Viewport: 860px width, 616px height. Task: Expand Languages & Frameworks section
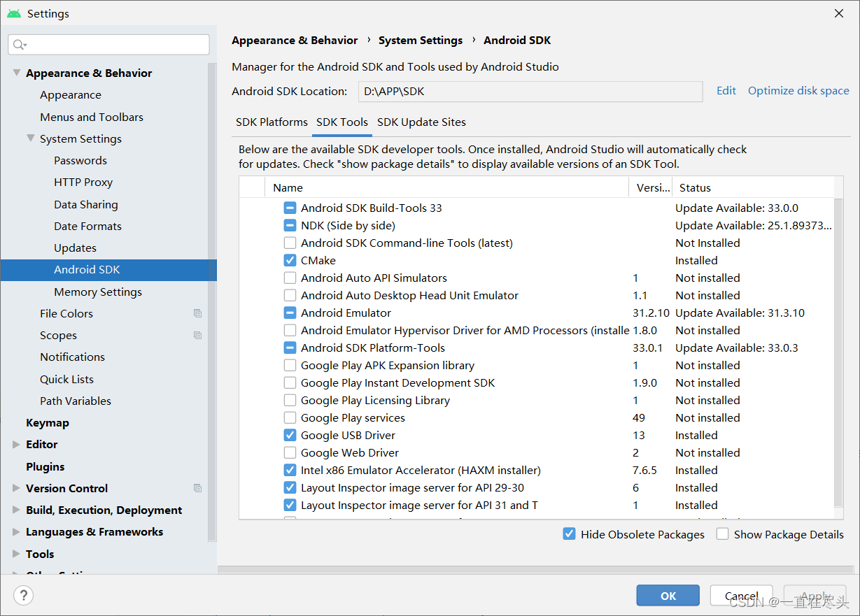16,531
